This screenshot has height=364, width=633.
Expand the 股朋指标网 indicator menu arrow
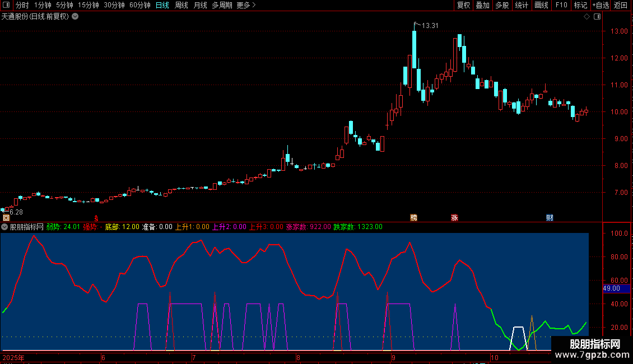[x=5, y=227]
